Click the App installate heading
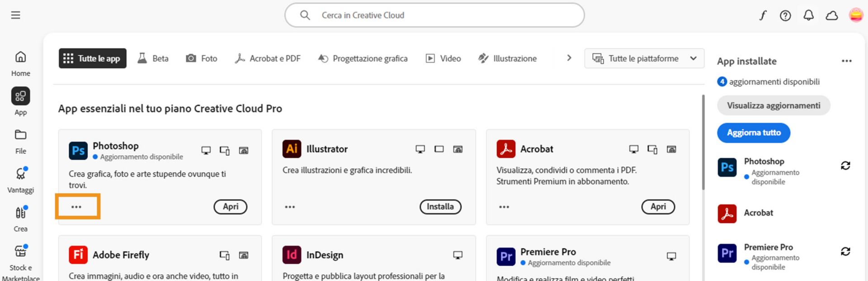The height and width of the screenshot is (281, 868). pos(746,61)
